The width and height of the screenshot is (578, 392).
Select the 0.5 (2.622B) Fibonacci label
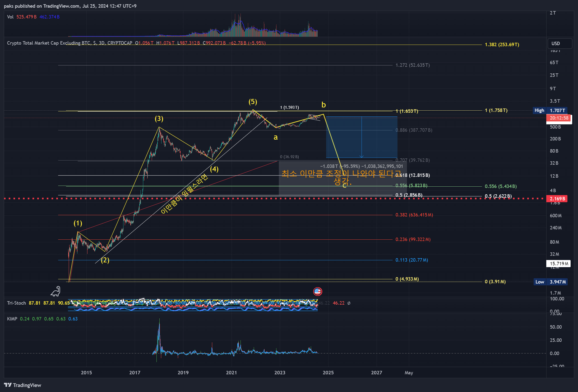pos(498,196)
